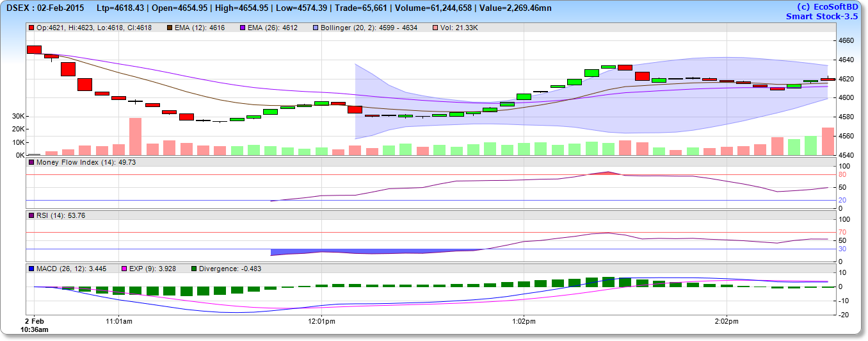Click the tallest pink volume bar near 11:01am
Viewport: 868px width, 341px height.
coord(135,137)
